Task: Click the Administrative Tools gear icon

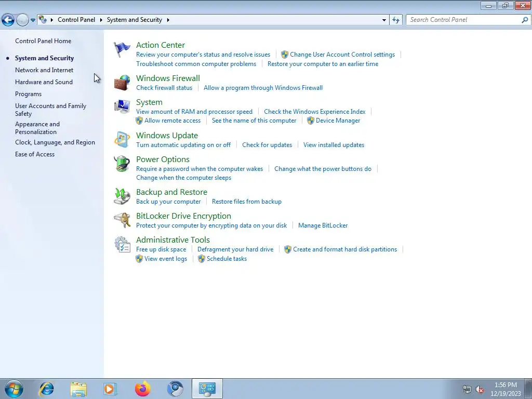Action: coord(122,244)
